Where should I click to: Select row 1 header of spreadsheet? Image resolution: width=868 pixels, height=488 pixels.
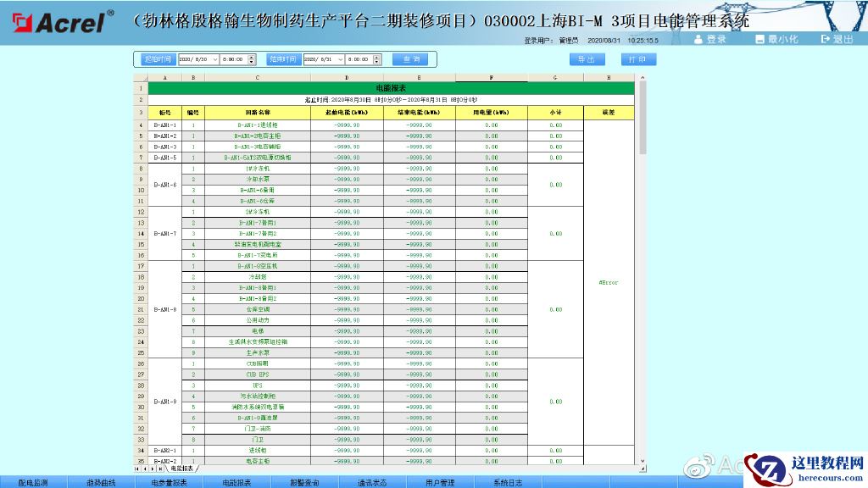point(141,88)
